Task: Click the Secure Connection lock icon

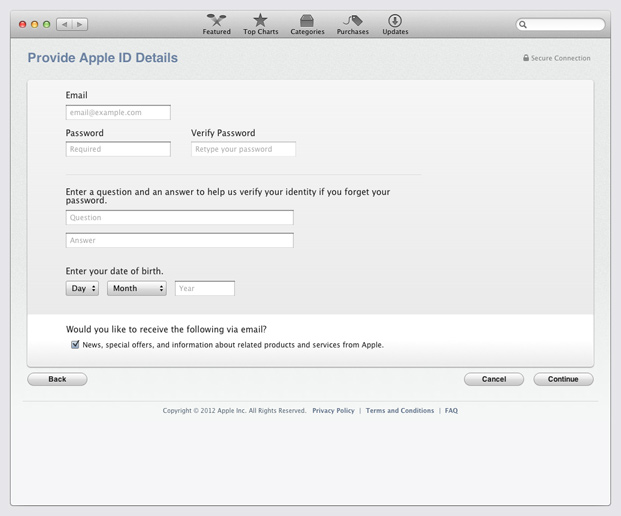Action: 526,58
